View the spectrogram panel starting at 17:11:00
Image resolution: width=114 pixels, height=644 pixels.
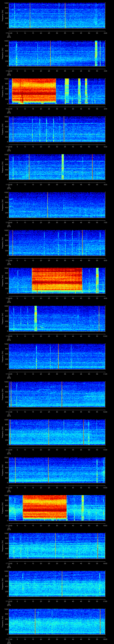pyautogui.click(x=57, y=394)
